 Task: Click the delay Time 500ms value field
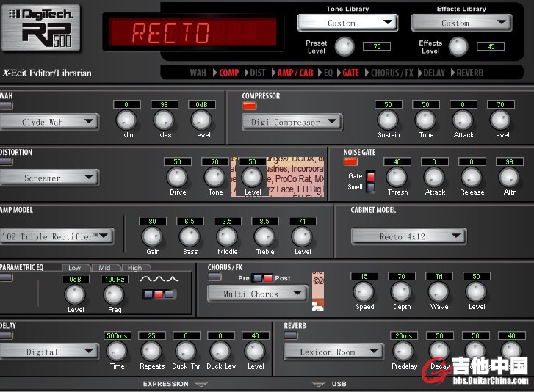(x=118, y=335)
